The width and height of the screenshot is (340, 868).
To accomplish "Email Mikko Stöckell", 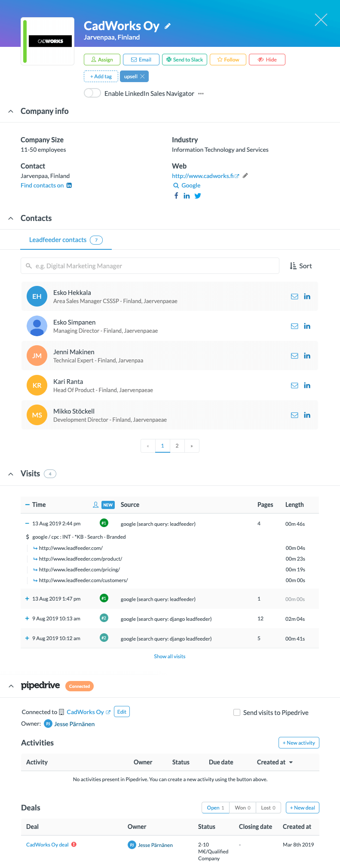I will 294,415.
